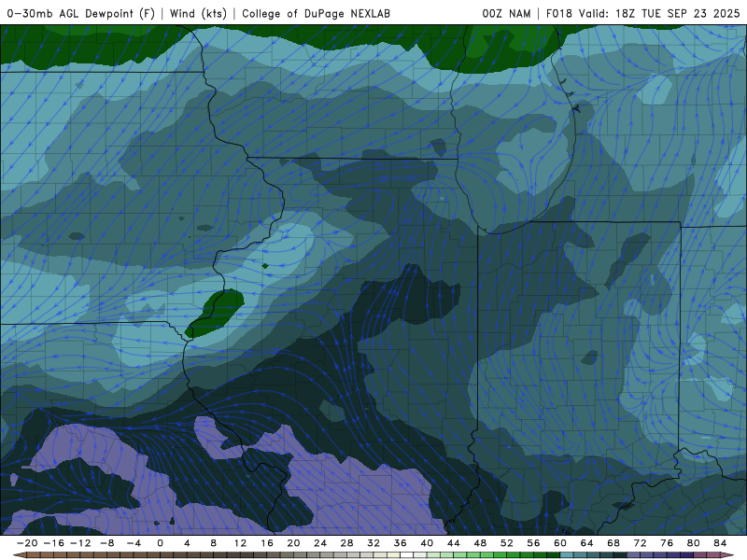Click the 20 value on the color scale
Screen dimensions: 747x560
[x=293, y=543]
